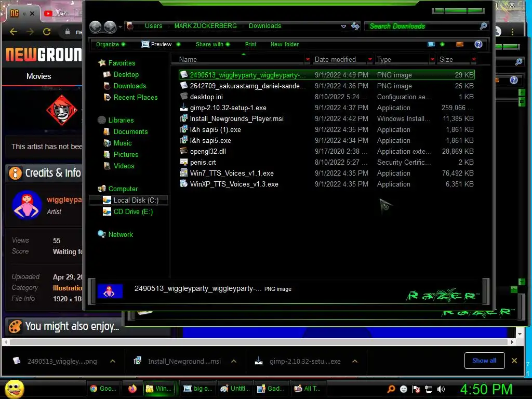The image size is (532, 399).
Task: Open Explorer help icon
Action: click(478, 44)
